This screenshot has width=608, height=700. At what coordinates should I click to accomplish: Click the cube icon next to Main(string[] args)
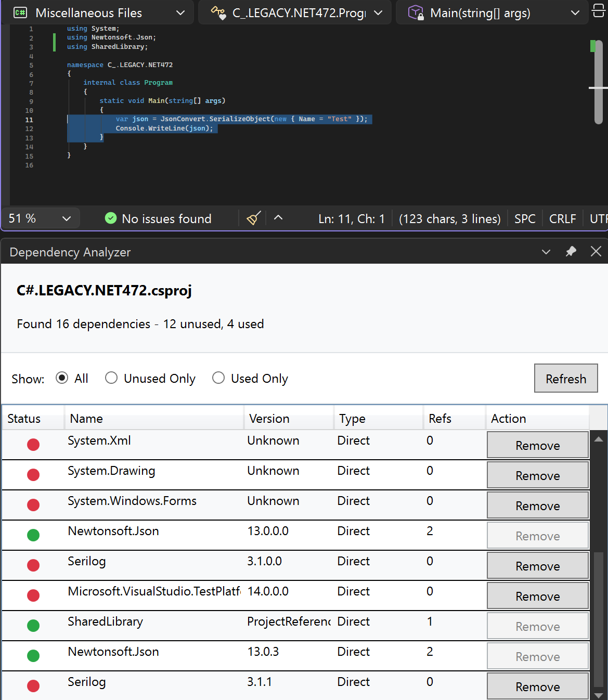pos(415,12)
